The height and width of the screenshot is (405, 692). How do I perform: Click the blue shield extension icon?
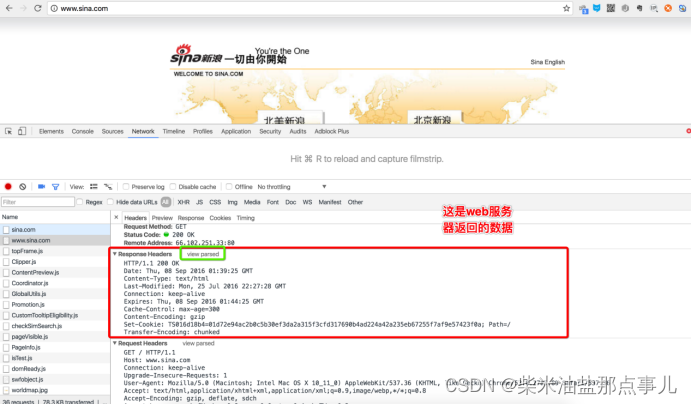[x=597, y=8]
